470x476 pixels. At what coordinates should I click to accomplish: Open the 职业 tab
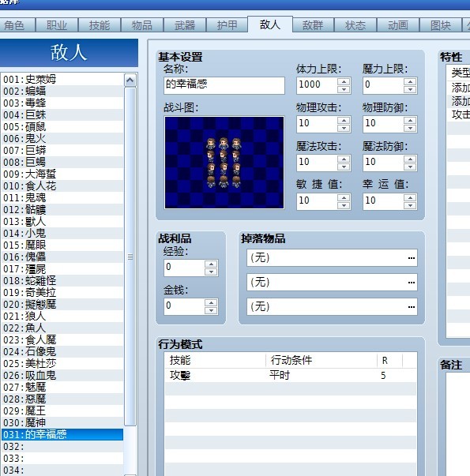(x=57, y=25)
